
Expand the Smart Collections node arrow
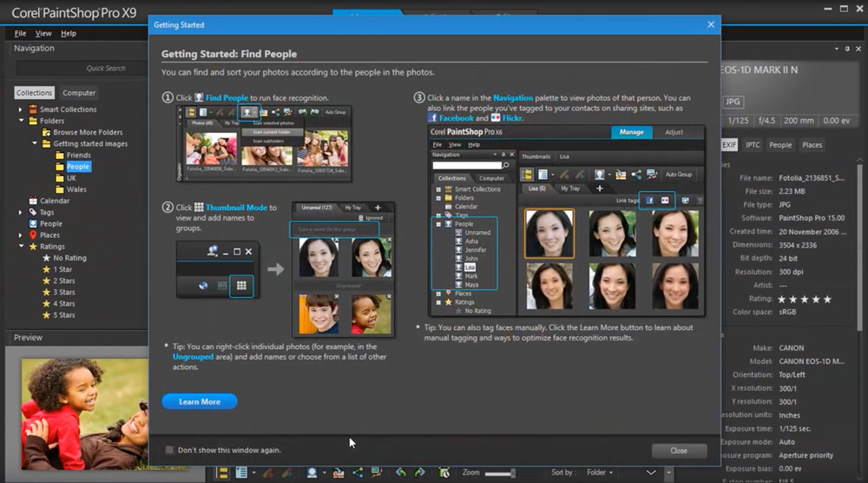21,109
